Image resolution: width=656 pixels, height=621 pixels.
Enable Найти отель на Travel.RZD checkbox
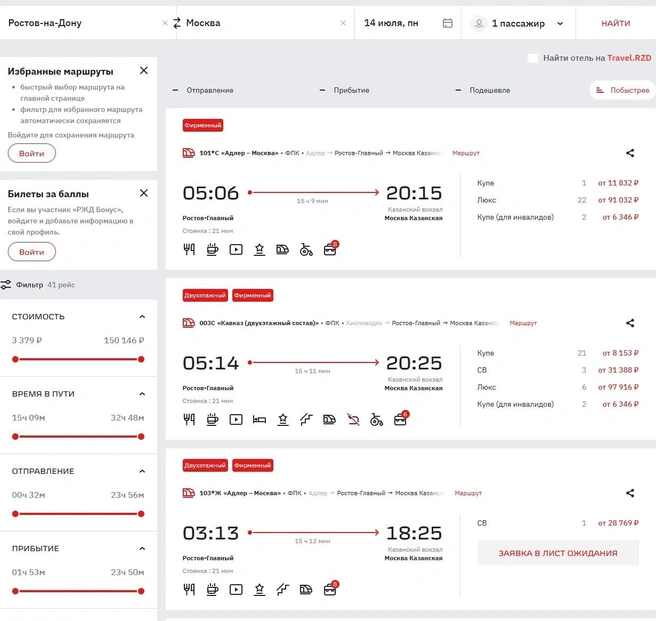533,58
